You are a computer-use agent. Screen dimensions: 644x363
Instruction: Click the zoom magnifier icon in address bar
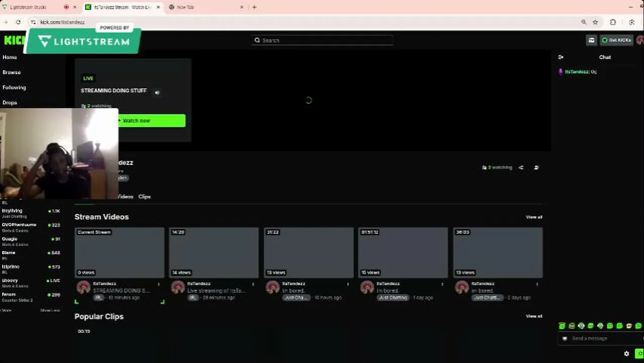584,22
